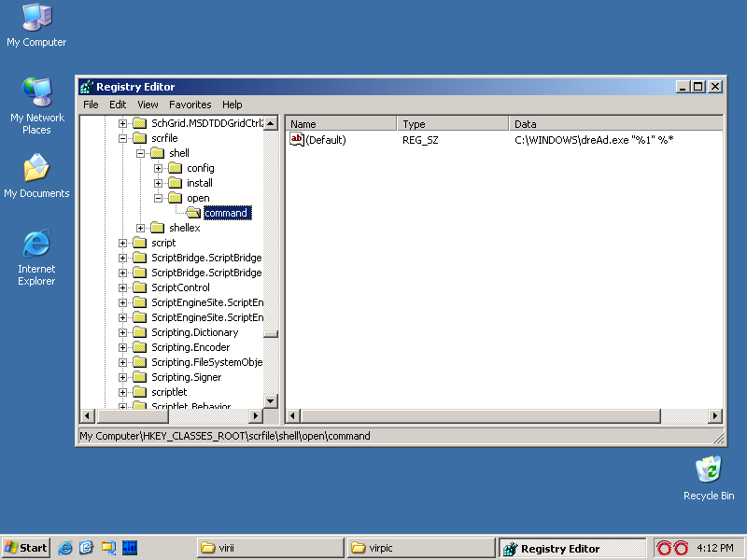The width and height of the screenshot is (747, 560).
Task: Click tree pane scroll up arrow
Action: pyautogui.click(x=271, y=123)
